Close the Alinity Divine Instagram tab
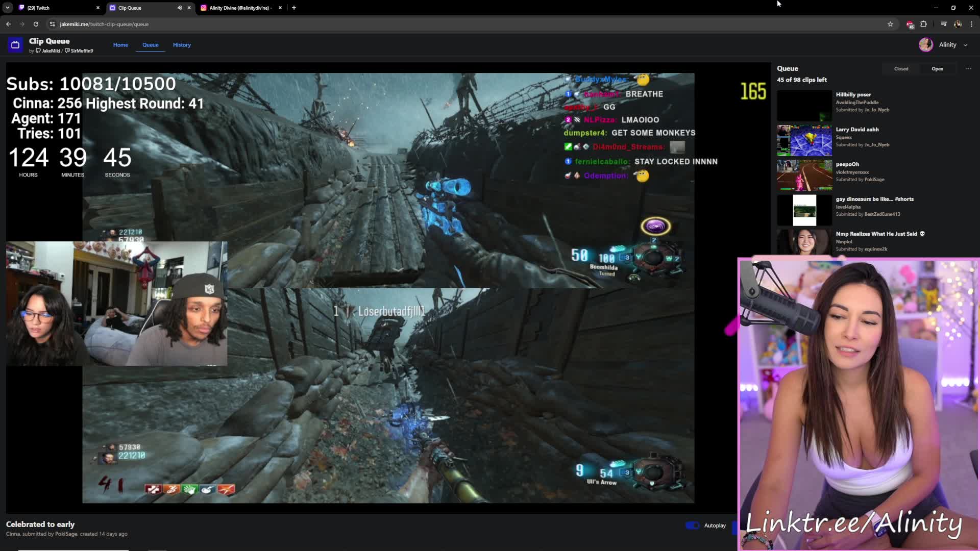The height and width of the screenshot is (551, 980). point(280,8)
